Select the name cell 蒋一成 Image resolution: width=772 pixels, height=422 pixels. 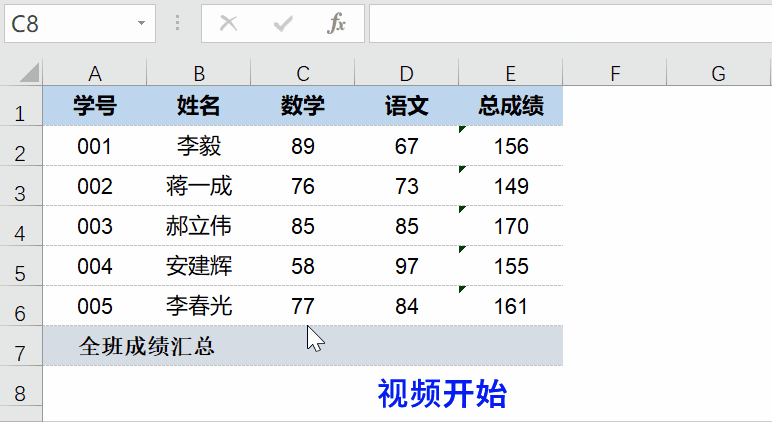coord(199,186)
